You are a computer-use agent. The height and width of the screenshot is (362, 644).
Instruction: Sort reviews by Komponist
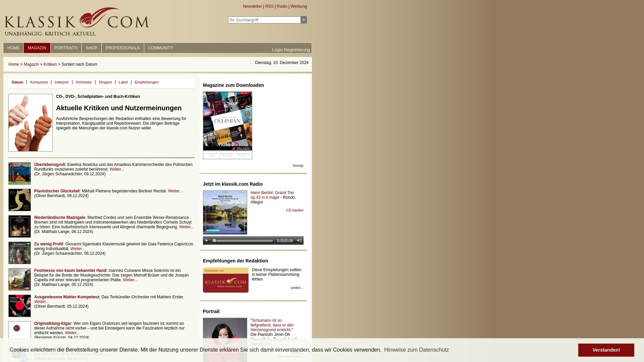39,82
